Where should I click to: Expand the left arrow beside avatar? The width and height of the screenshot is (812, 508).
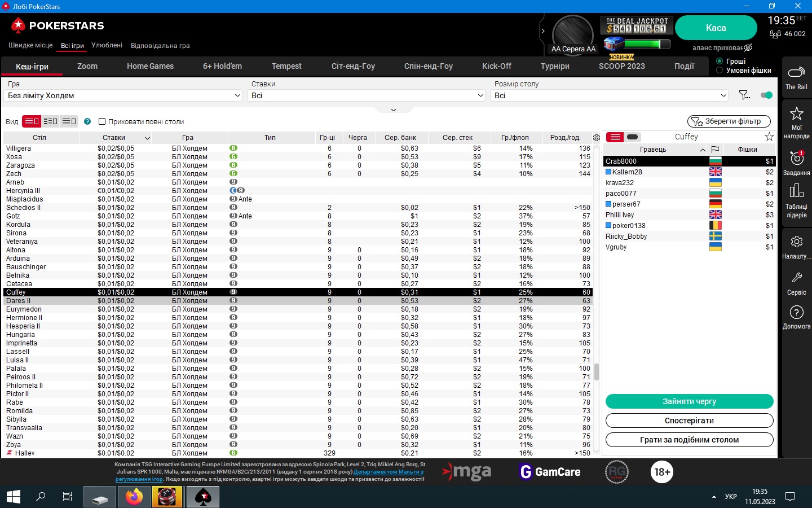[x=543, y=31]
